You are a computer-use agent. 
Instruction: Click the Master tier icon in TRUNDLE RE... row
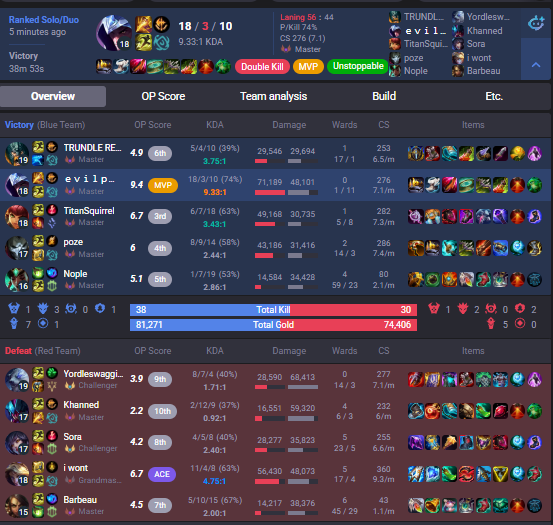click(70, 159)
